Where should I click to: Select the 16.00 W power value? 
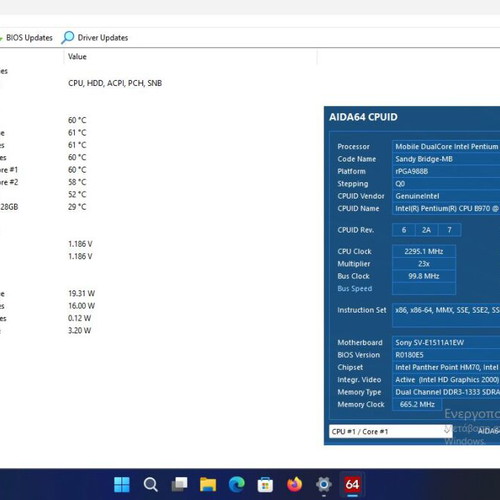[81, 306]
